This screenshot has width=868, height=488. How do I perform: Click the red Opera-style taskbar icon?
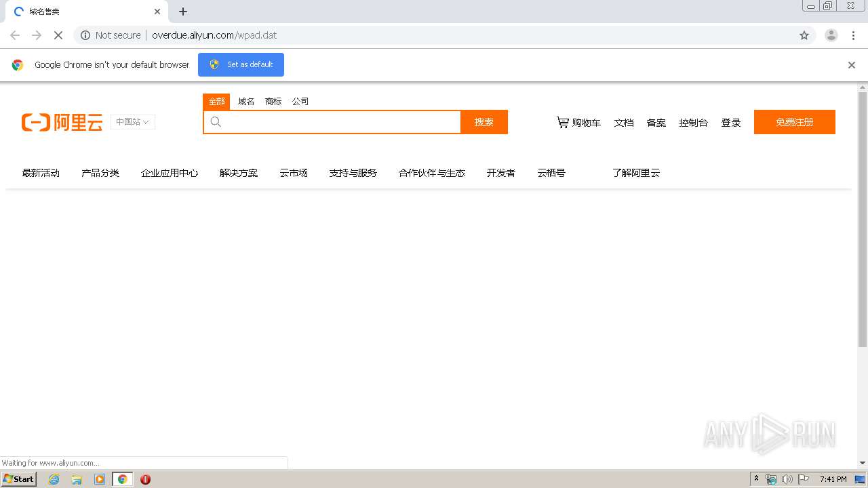pos(145,479)
